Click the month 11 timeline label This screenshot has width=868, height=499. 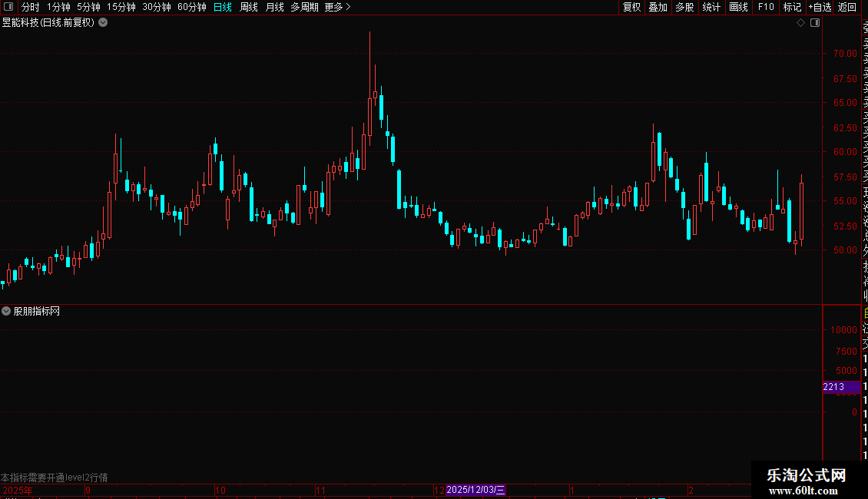click(320, 490)
